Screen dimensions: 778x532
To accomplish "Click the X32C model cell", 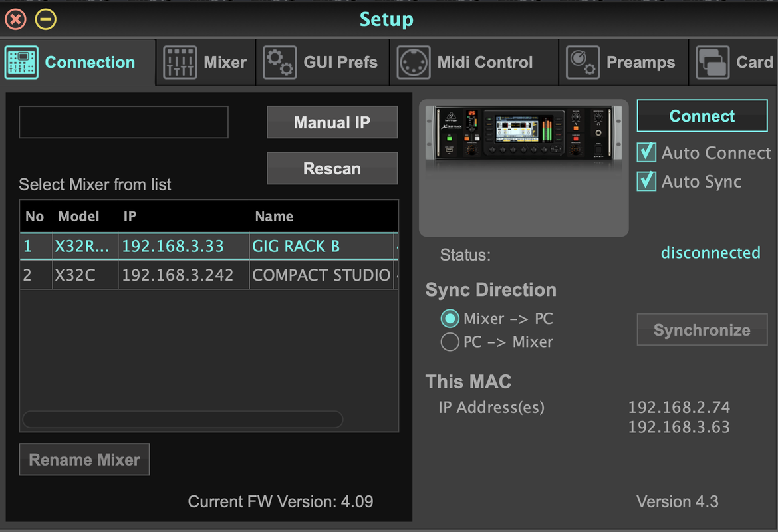I will click(x=85, y=275).
